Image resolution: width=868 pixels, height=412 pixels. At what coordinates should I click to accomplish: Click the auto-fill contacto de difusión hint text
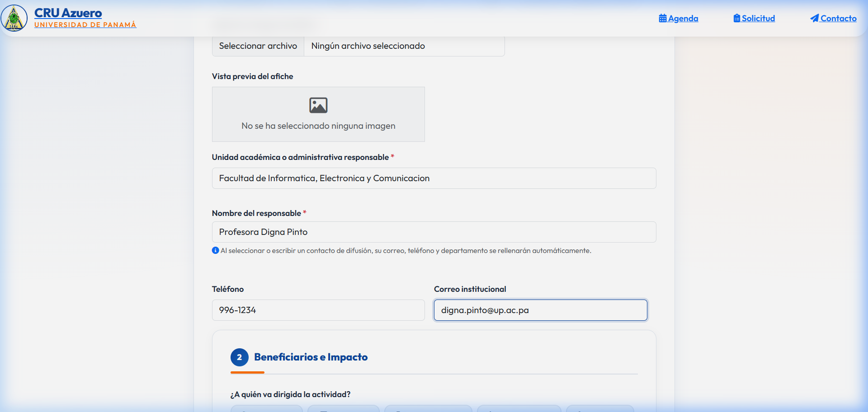pos(406,251)
